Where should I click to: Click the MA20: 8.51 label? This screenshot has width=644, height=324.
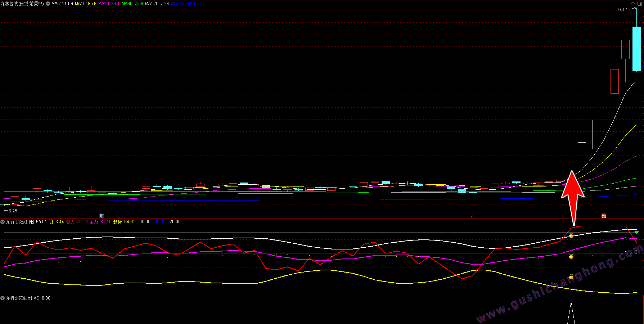[x=109, y=4]
